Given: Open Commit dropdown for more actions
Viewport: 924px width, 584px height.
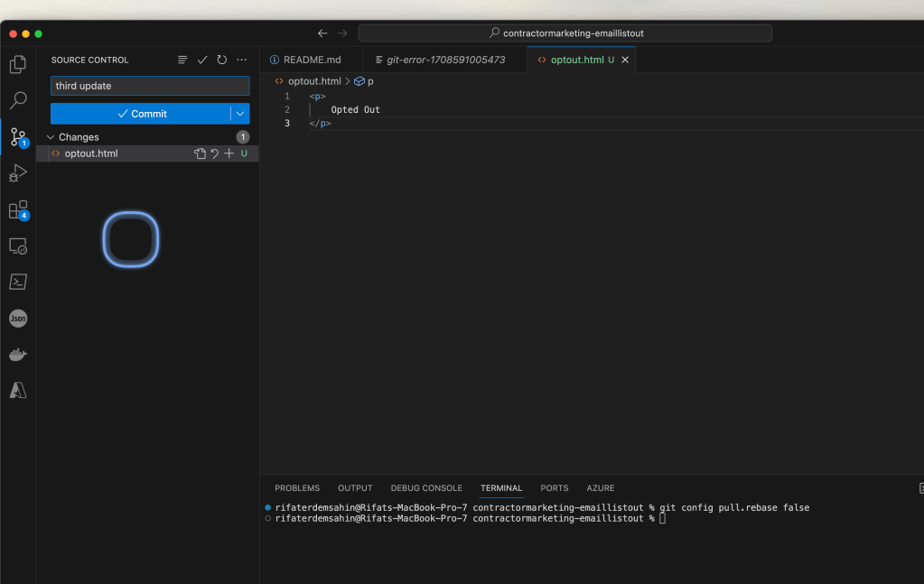Looking at the screenshot, I should pyautogui.click(x=240, y=114).
